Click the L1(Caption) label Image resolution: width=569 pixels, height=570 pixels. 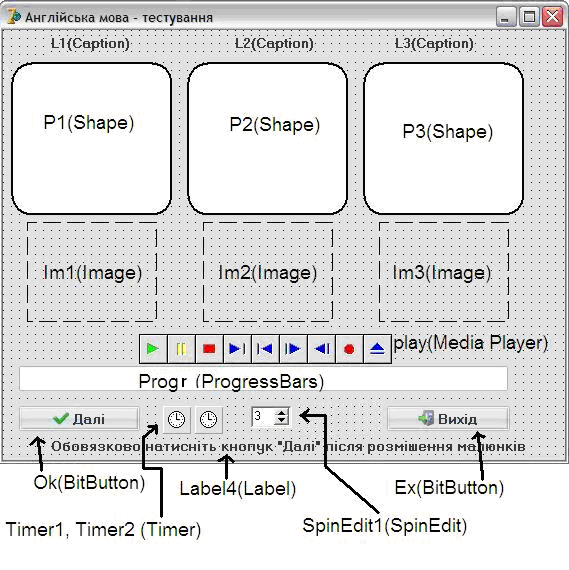click(x=90, y=44)
